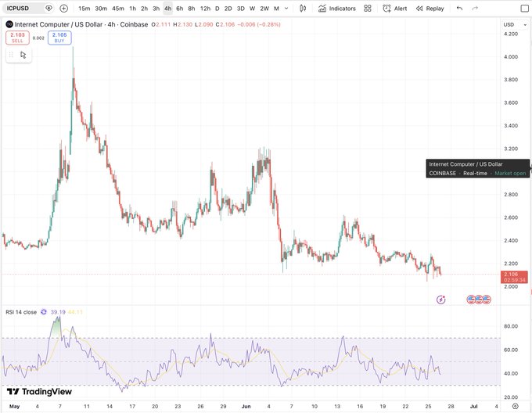Grab the drawing toolbar drag handle

pyautogui.click(x=11, y=55)
